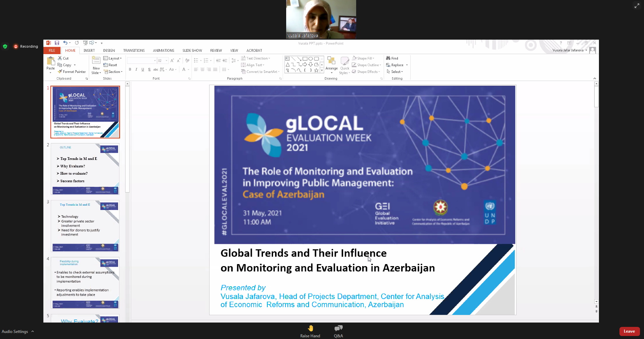Collapse the ribbon with the chevron arrow

[x=595, y=78]
